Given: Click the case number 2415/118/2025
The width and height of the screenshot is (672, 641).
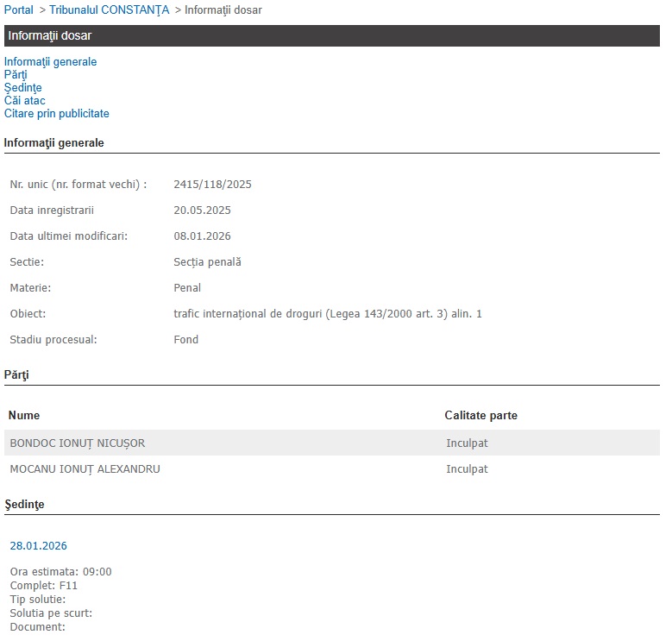Looking at the screenshot, I should tap(212, 185).
